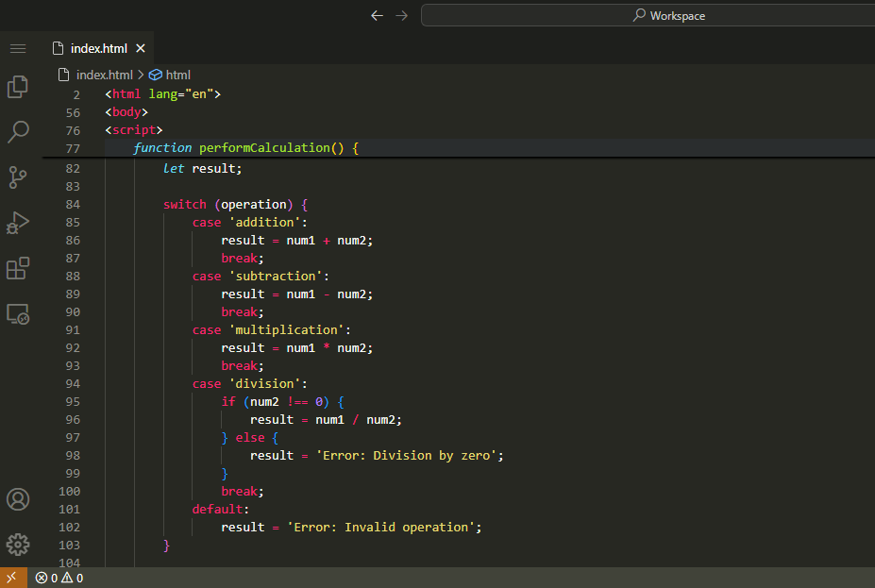Open the Remote Explorer view
This screenshot has width=875, height=588.
click(x=18, y=313)
